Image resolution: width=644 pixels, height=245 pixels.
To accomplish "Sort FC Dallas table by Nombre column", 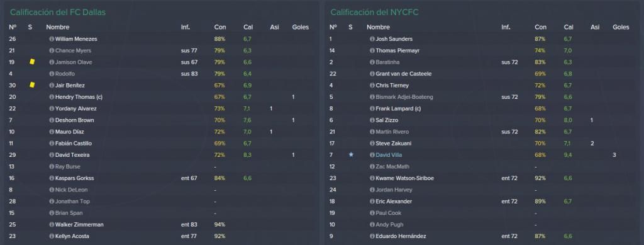I will (57, 27).
